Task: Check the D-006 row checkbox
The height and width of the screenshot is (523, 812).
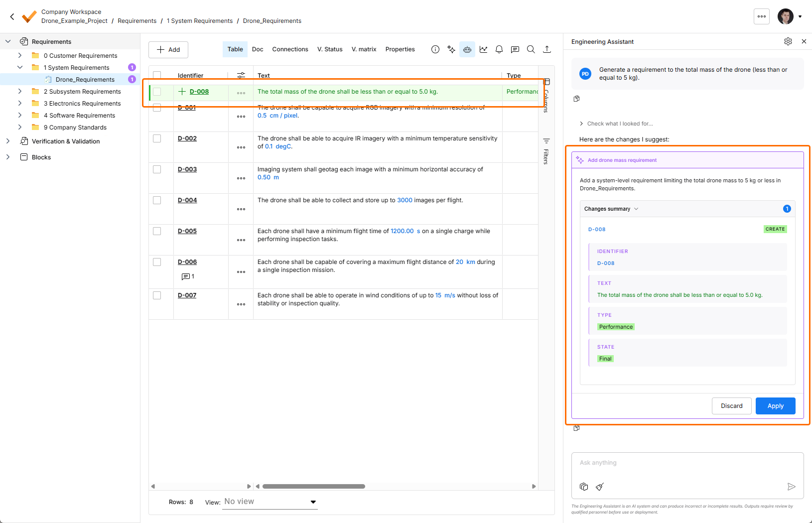Action: click(x=157, y=262)
